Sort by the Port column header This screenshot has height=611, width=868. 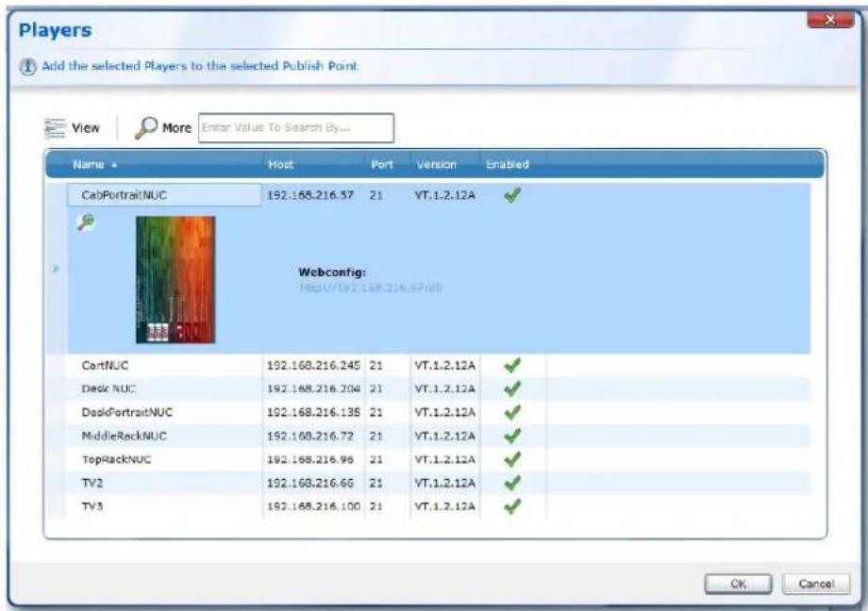(382, 164)
